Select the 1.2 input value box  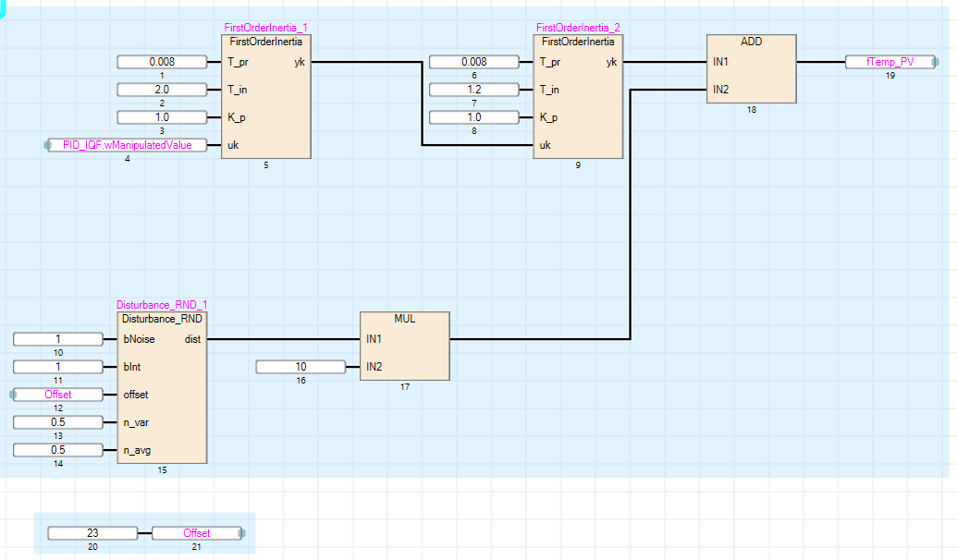tap(472, 90)
